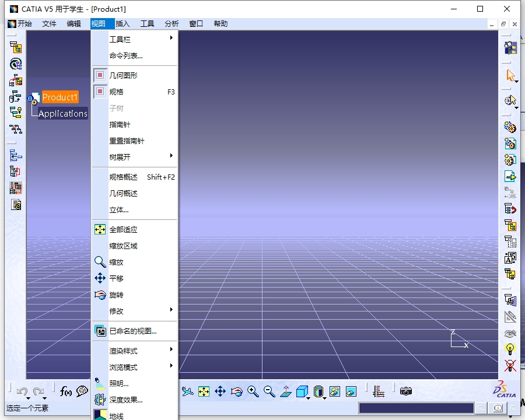This screenshot has height=420, width=525.
Task: Expand the 树展开 submenu
Action: 134,157
